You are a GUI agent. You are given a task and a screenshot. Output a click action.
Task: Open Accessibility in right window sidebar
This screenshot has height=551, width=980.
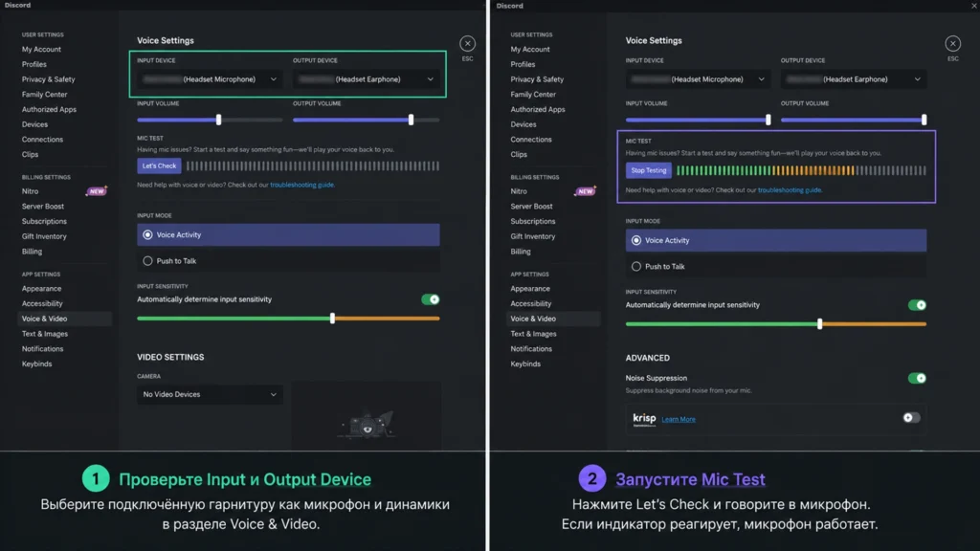[530, 303]
